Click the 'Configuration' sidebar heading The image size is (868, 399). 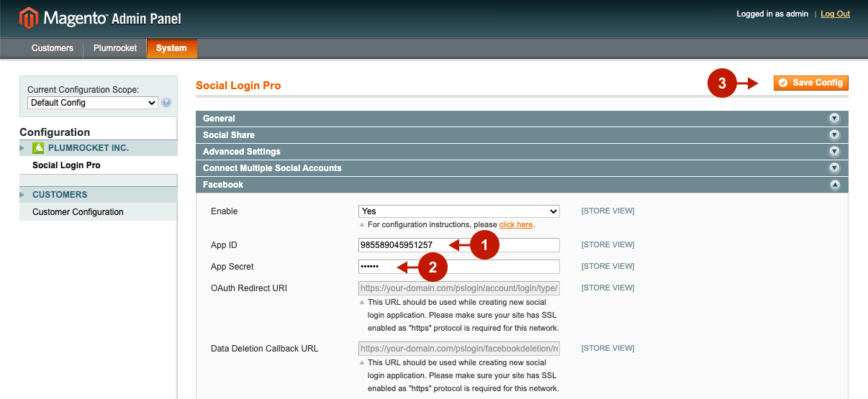55,132
